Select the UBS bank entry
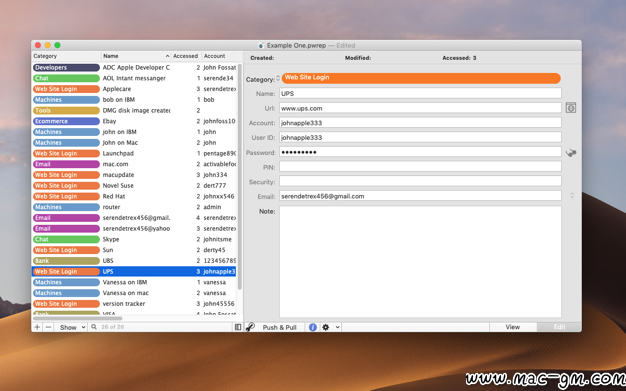 (134, 261)
